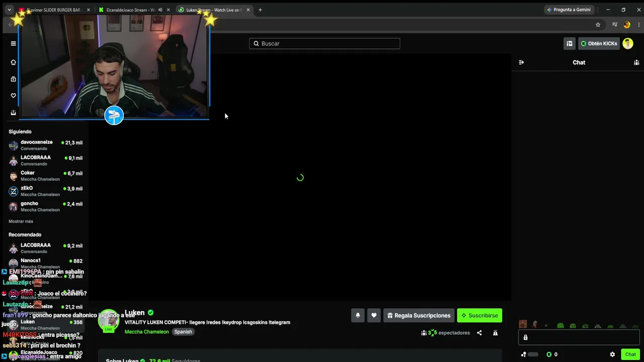Screen dimensions: 644x362
Task: Open Chrome media controls icon
Action: pos(615,25)
